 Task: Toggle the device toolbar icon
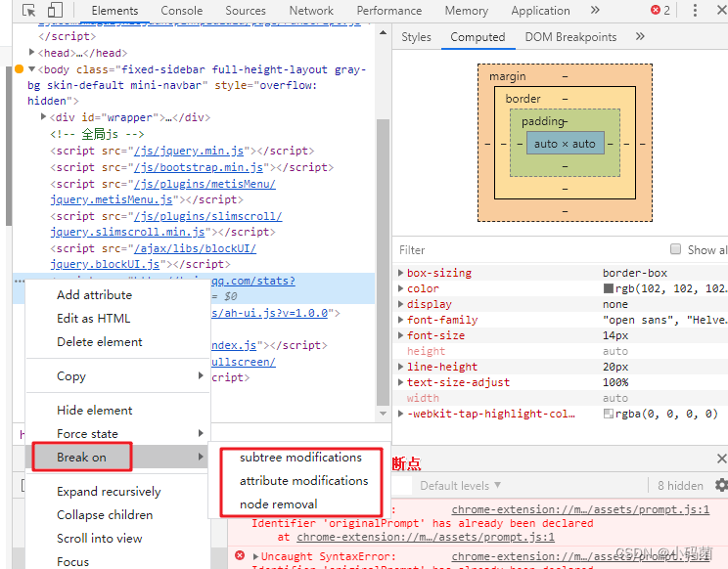point(55,10)
